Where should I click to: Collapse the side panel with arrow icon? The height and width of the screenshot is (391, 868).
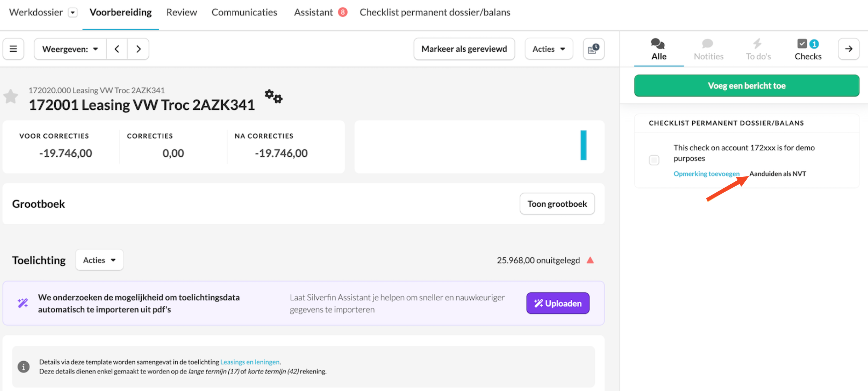coord(849,49)
